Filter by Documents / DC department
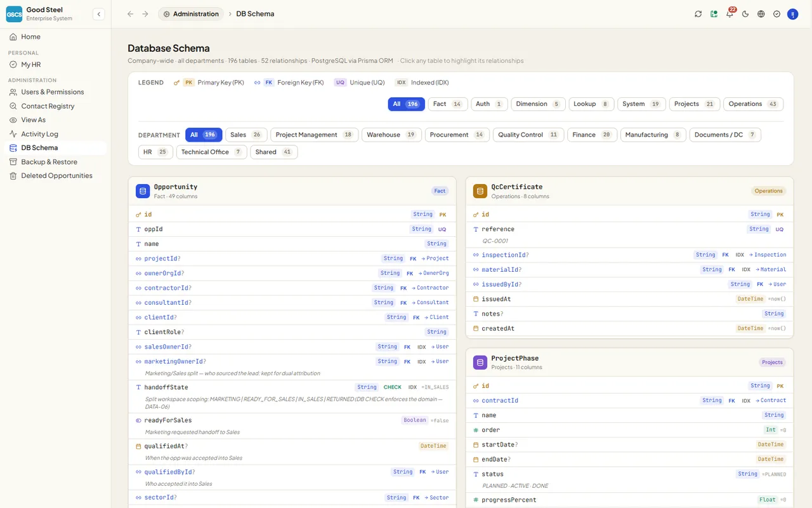 725,135
